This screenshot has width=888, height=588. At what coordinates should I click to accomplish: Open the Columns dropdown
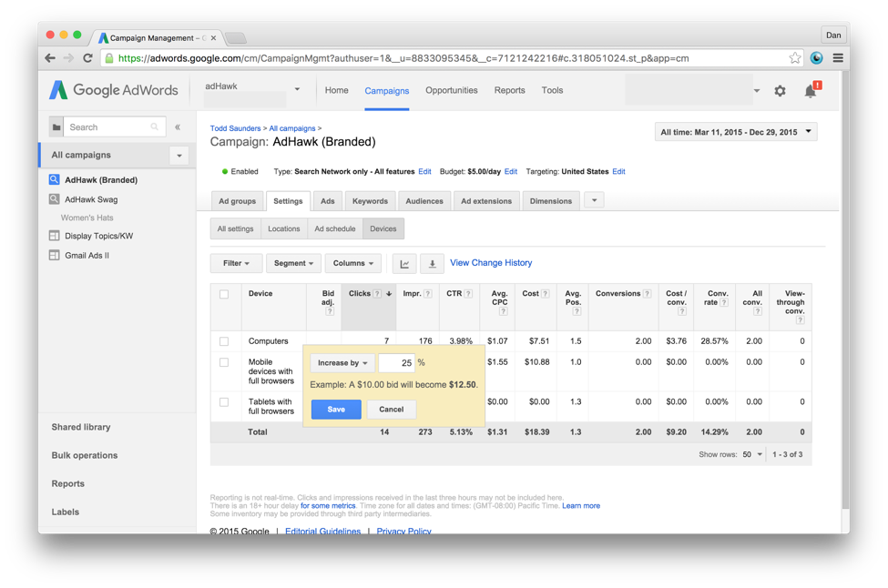pyautogui.click(x=353, y=263)
